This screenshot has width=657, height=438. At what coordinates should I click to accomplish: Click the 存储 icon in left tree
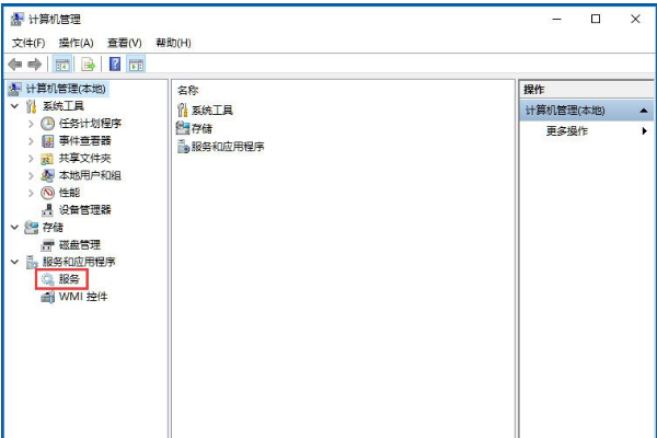31,227
